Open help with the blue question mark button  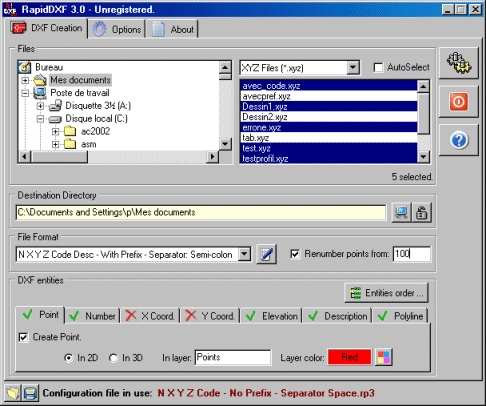tap(459, 140)
